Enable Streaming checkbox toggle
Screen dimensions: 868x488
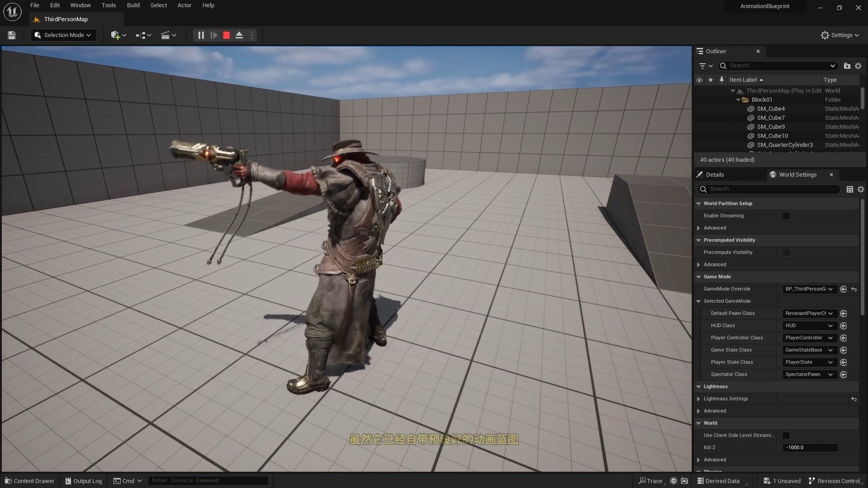point(786,216)
